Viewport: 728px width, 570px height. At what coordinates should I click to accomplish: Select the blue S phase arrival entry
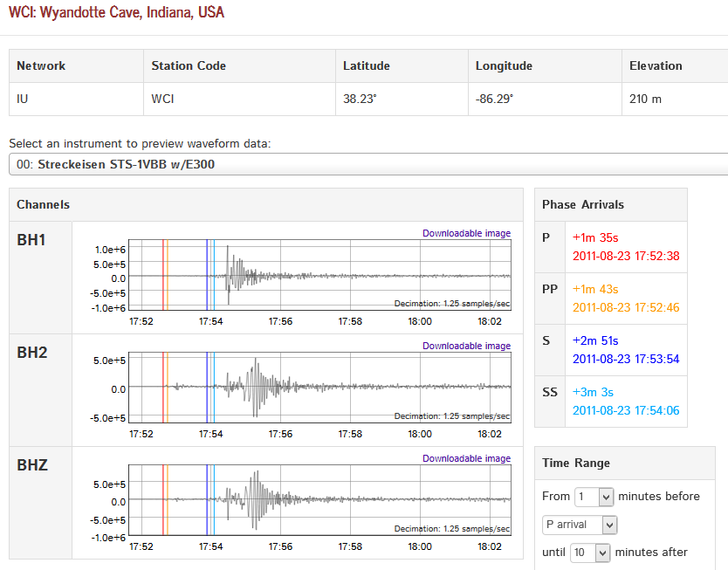[x=625, y=350]
